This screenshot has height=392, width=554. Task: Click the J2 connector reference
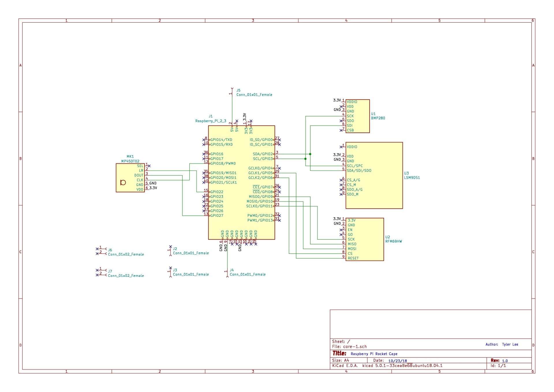pos(175,249)
